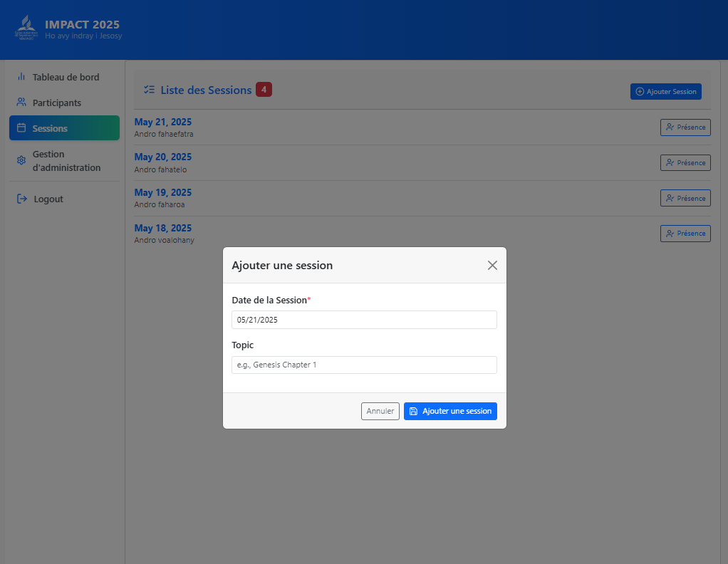Click the Gestion d'administration gear icon
This screenshot has height=564, width=728.
click(21, 161)
